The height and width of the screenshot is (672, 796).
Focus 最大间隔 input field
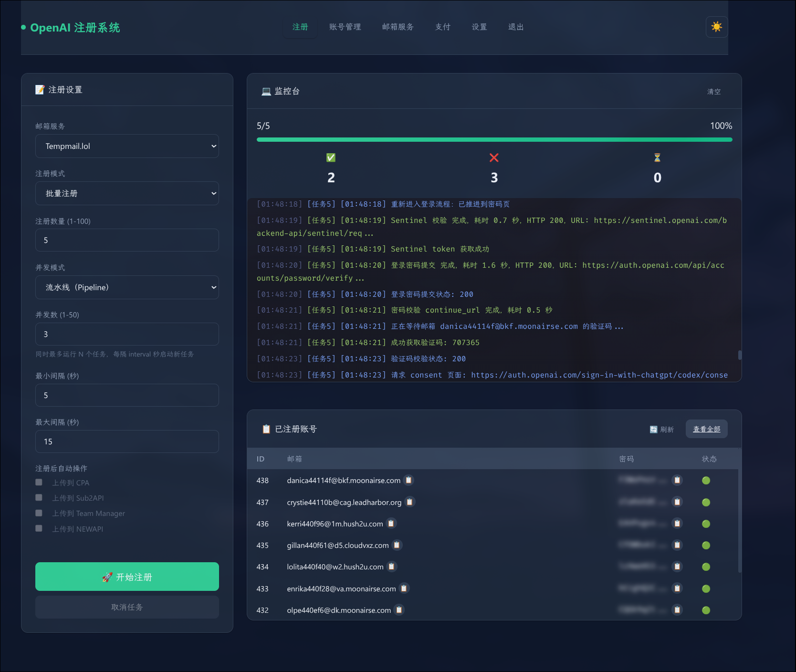[127, 441]
